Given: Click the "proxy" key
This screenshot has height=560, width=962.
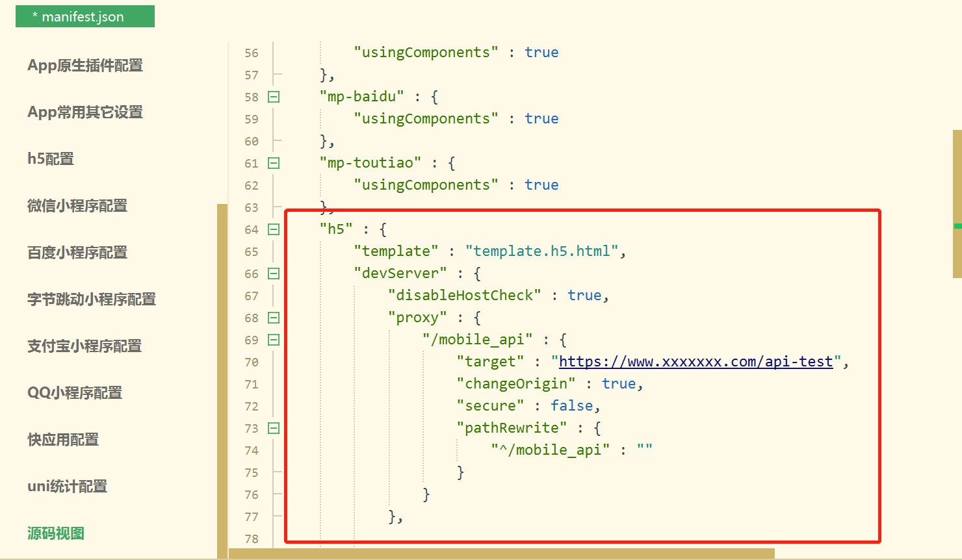Looking at the screenshot, I should click(x=417, y=318).
